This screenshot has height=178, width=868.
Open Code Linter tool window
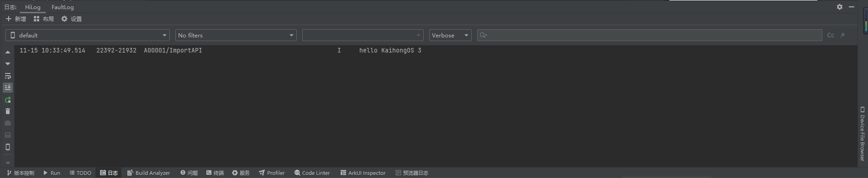pyautogui.click(x=312, y=173)
